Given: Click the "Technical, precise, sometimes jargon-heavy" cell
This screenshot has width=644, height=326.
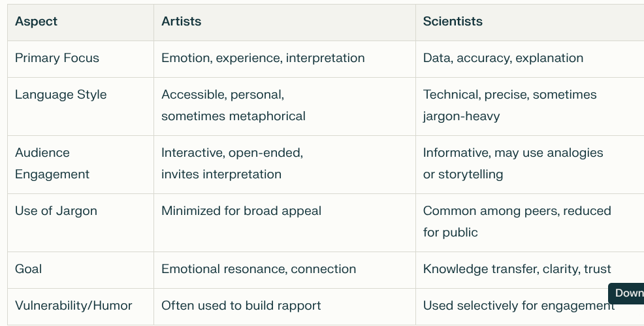Looking at the screenshot, I should click(x=509, y=105).
